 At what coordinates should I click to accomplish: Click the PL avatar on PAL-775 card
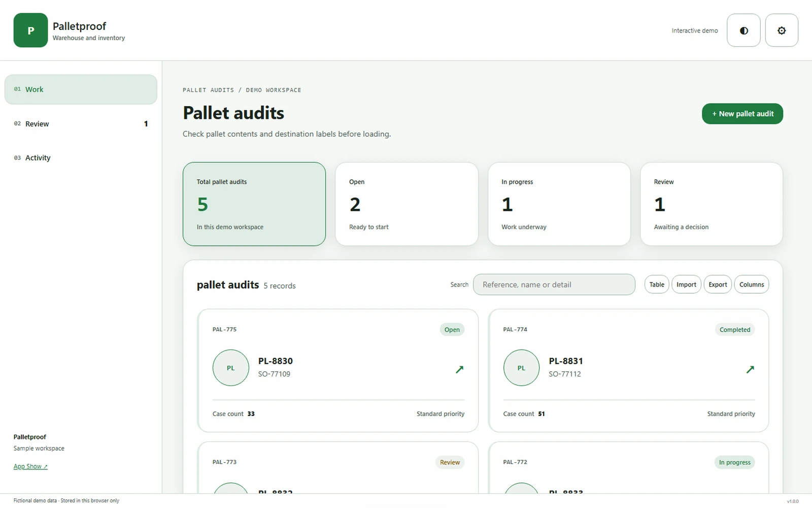(231, 368)
